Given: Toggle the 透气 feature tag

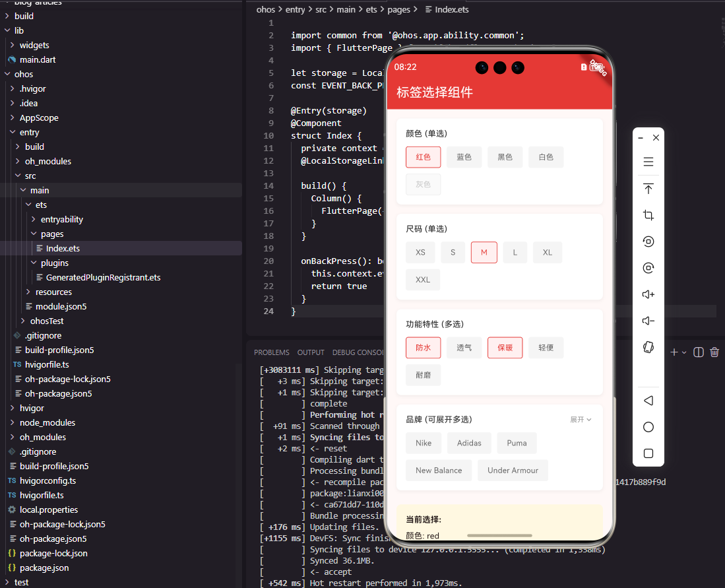Looking at the screenshot, I should point(464,348).
